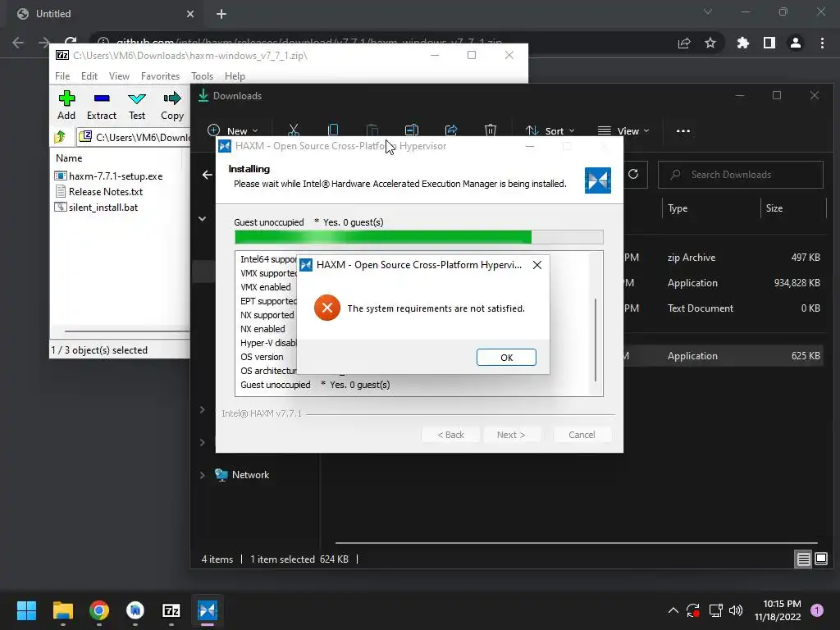Click the Chrome share page icon

click(684, 43)
